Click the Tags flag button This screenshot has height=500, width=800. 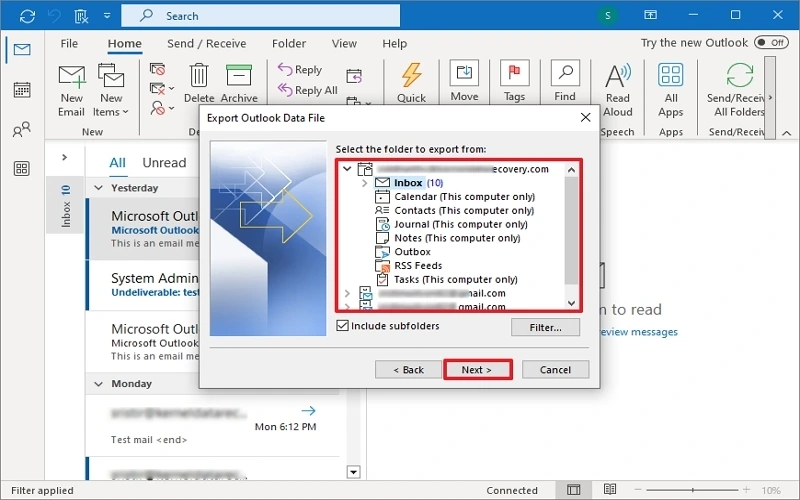(x=514, y=81)
